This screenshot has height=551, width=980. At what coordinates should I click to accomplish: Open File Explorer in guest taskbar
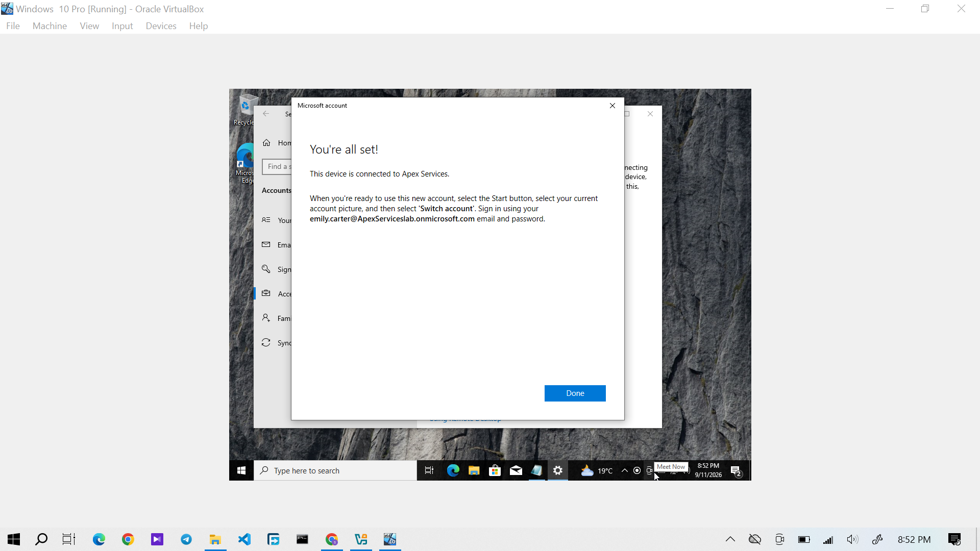point(474,470)
